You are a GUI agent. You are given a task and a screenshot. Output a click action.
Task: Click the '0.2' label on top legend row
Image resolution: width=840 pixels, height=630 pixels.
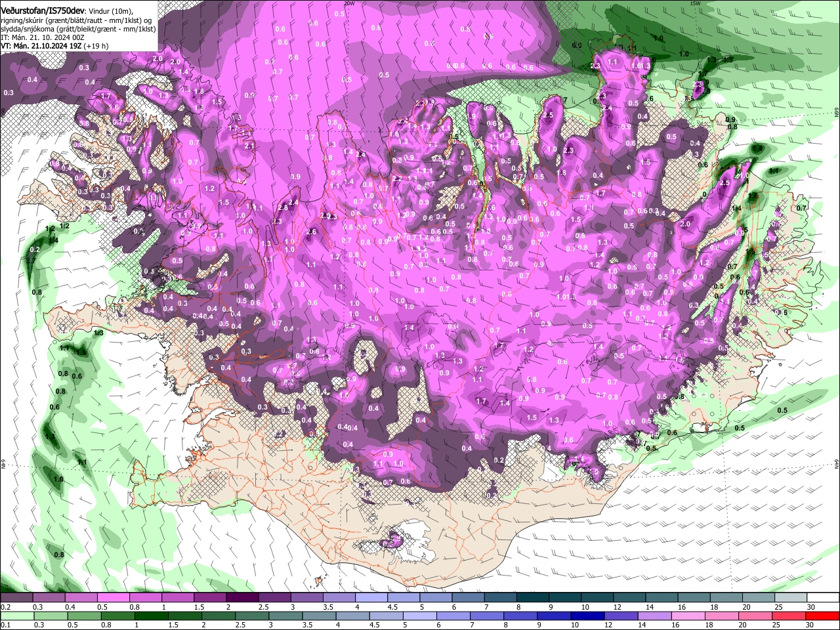pyautogui.click(x=5, y=607)
